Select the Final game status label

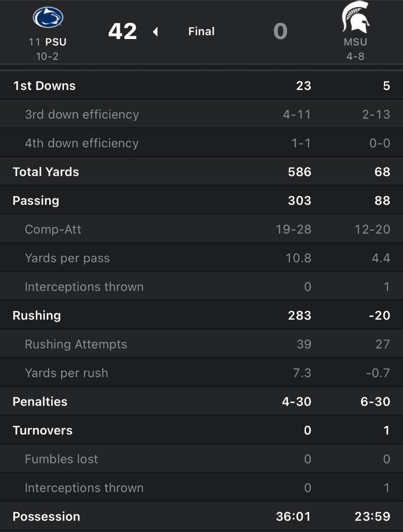pos(201,31)
